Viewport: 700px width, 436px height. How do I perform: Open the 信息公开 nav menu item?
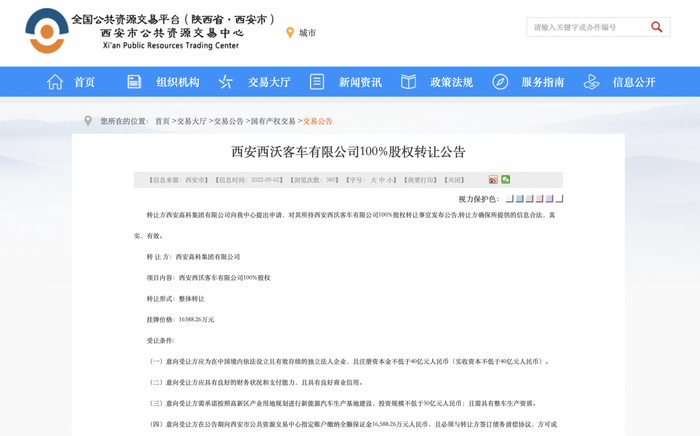[634, 82]
